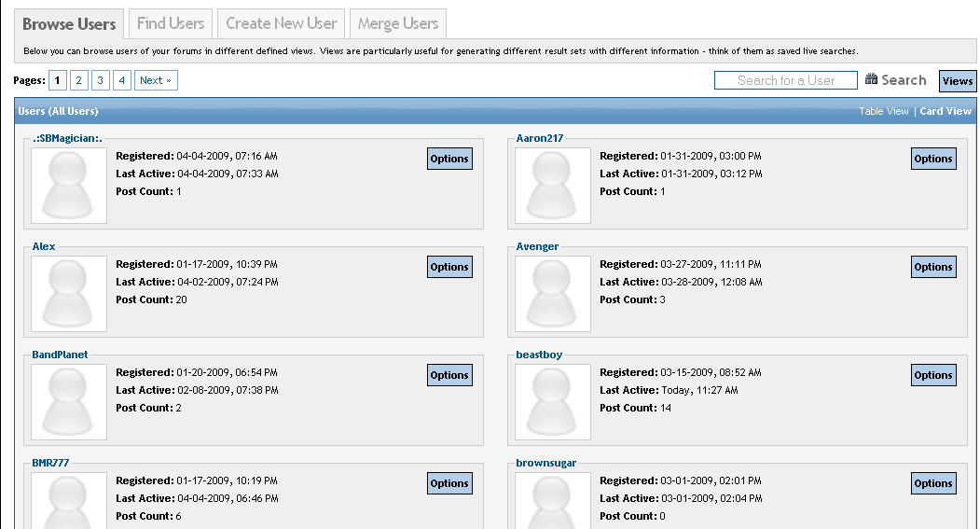Click the binoculars Search icon
This screenshot has width=980, height=529.
(x=872, y=80)
